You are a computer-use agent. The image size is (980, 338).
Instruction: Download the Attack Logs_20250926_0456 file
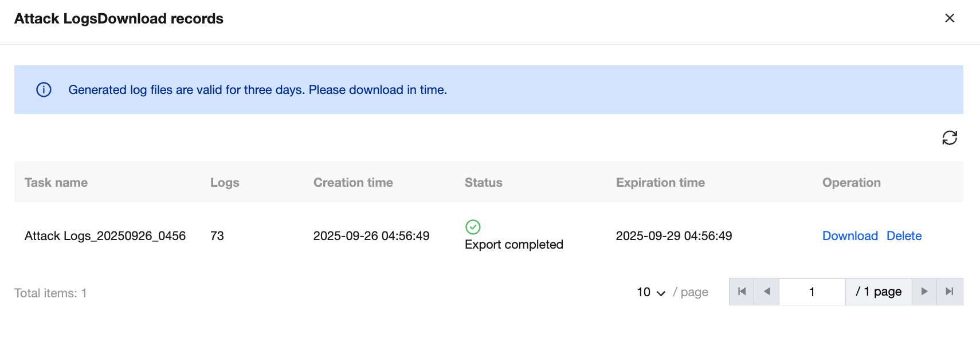[850, 235]
